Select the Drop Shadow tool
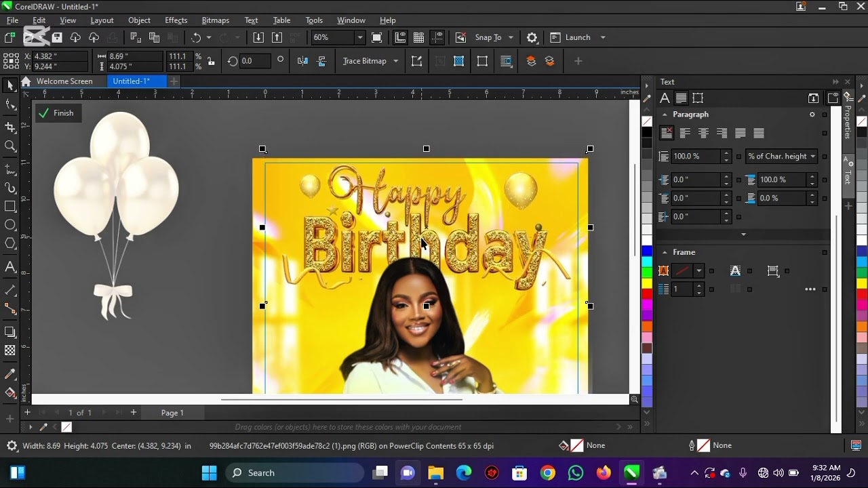This screenshot has width=868, height=488. 10,331
